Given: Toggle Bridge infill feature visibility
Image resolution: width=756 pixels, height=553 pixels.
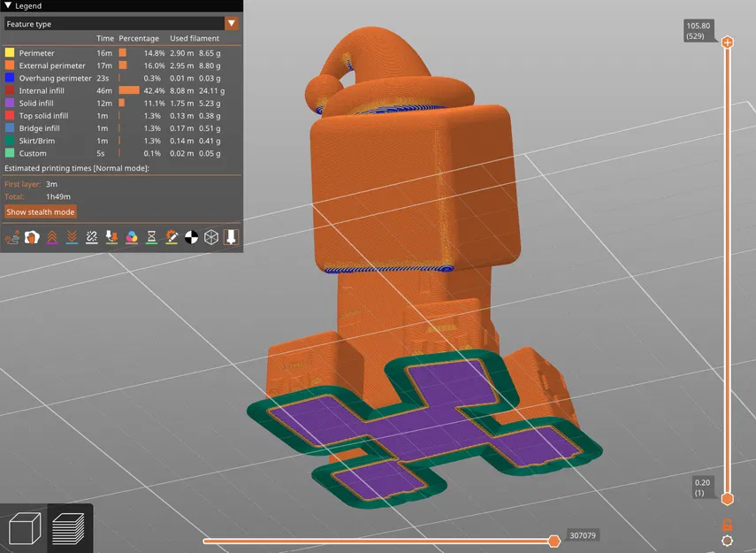Looking at the screenshot, I should pos(121,128).
